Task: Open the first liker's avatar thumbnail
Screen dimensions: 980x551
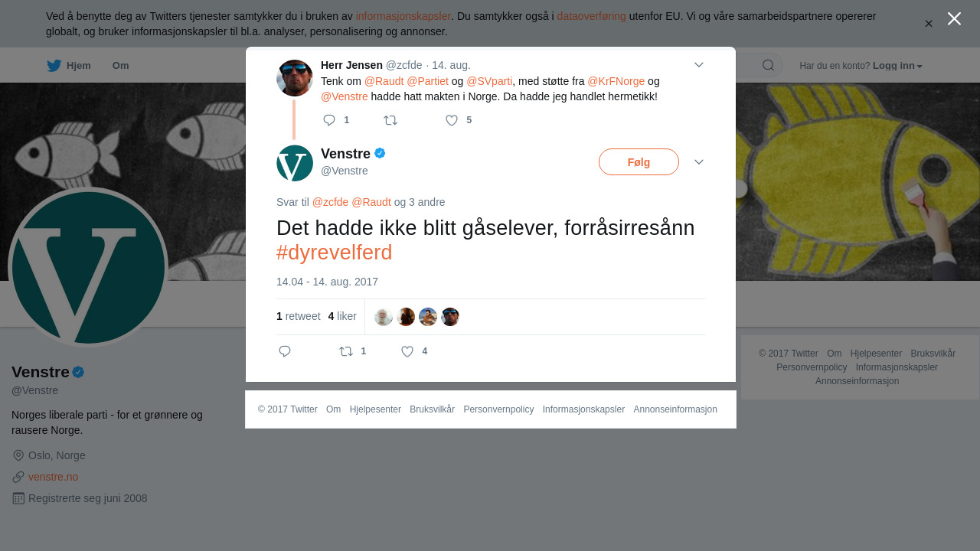Action: [384, 317]
